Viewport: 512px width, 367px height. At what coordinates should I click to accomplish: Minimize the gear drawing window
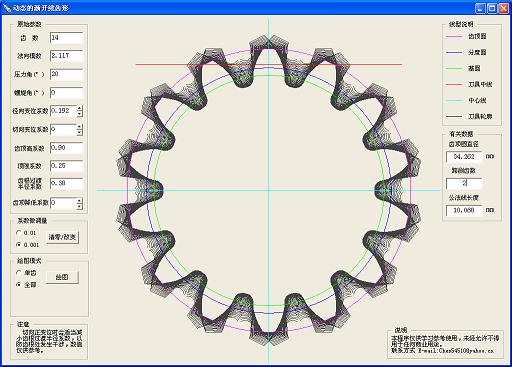480,8
